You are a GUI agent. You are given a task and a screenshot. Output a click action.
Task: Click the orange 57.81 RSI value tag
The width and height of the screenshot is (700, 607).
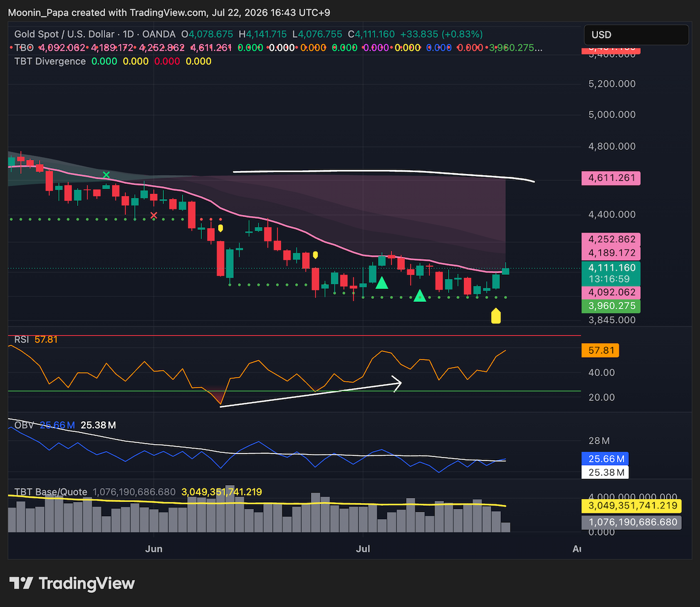(x=600, y=351)
